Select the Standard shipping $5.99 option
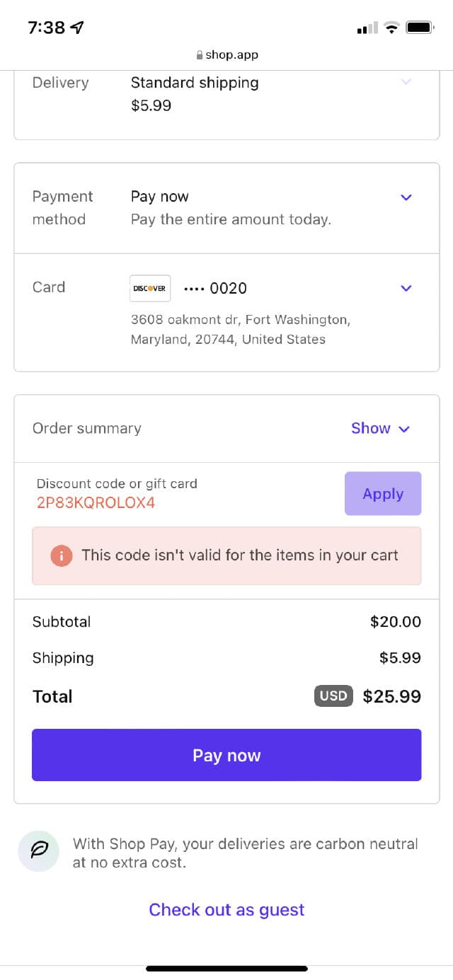This screenshot has width=453, height=980. coord(195,93)
